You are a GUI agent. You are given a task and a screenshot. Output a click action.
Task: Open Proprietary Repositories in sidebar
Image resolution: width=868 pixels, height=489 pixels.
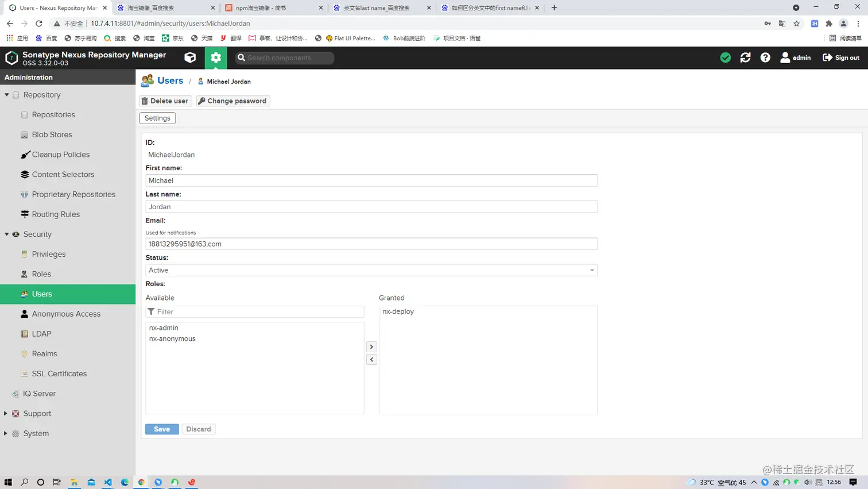[x=73, y=194]
